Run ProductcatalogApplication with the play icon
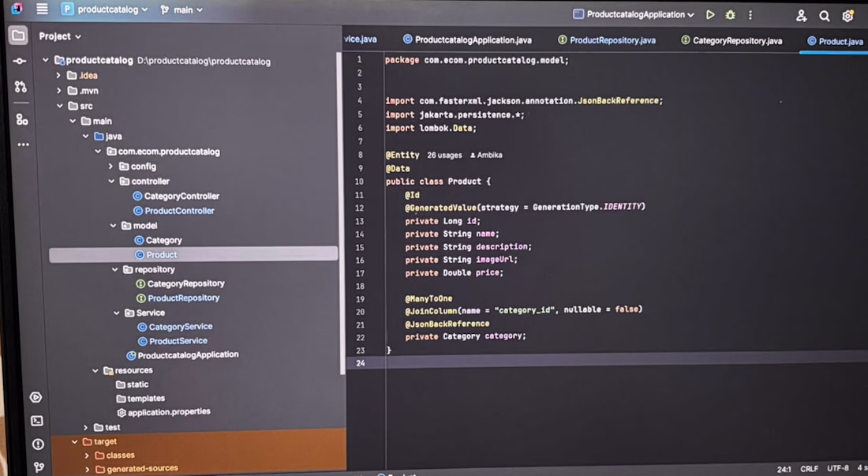 (709, 15)
